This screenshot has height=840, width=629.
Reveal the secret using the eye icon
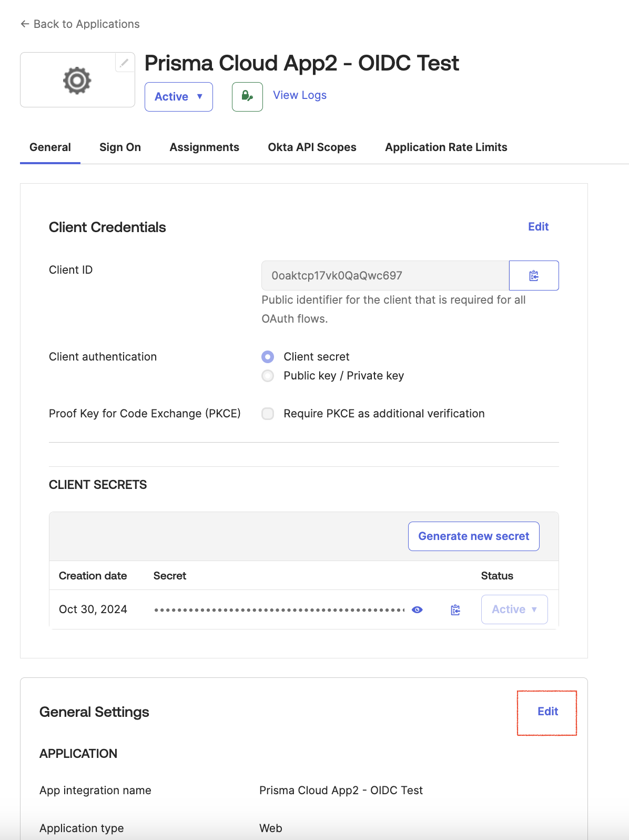(x=417, y=609)
